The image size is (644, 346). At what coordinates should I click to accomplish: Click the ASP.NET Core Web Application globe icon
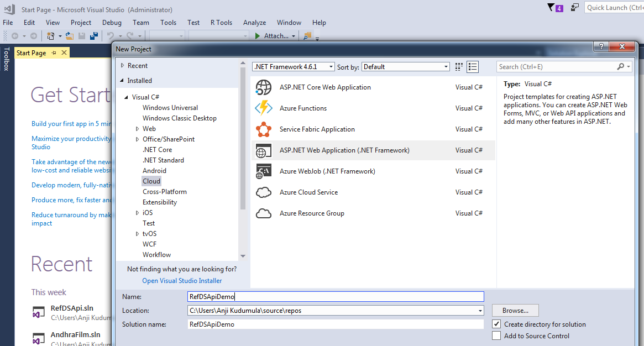click(x=263, y=87)
